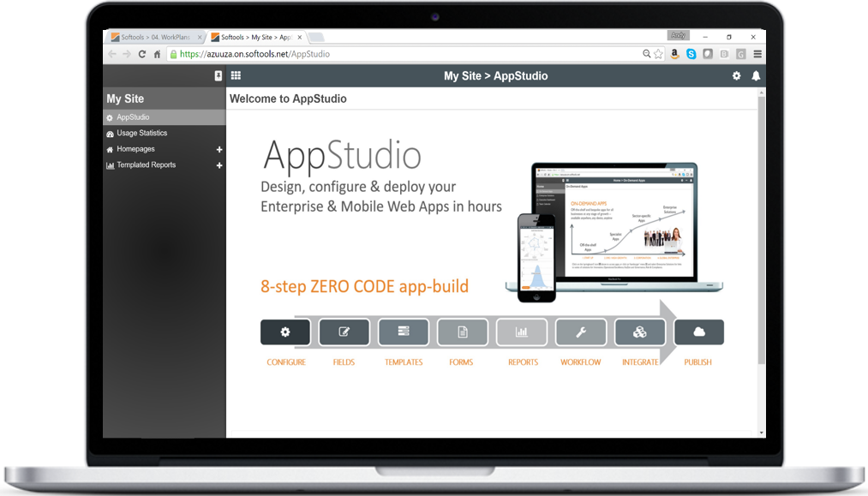Click the "My Site > AppStudio" header title

tap(495, 76)
